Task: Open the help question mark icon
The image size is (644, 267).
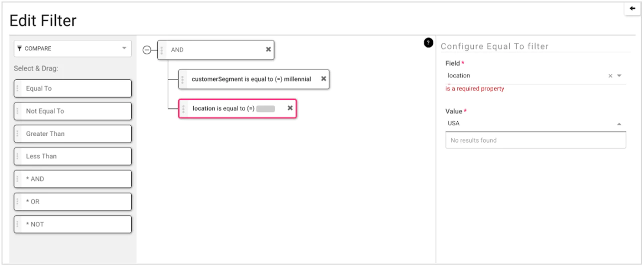Action: (x=428, y=43)
